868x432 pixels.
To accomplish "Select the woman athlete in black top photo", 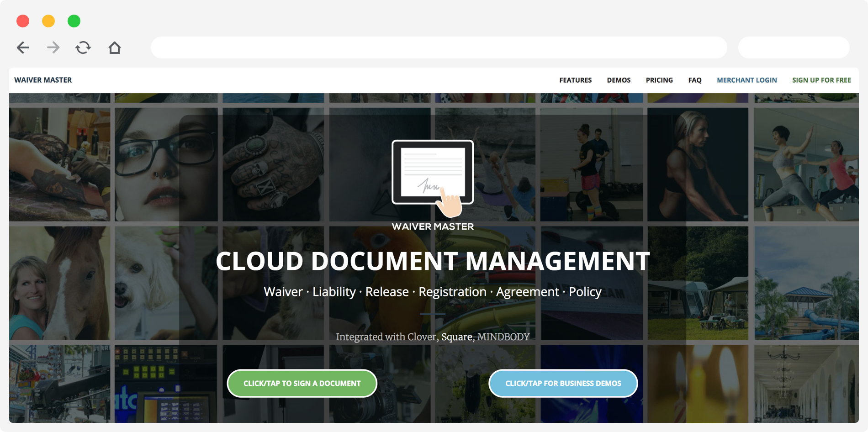I will [x=698, y=164].
